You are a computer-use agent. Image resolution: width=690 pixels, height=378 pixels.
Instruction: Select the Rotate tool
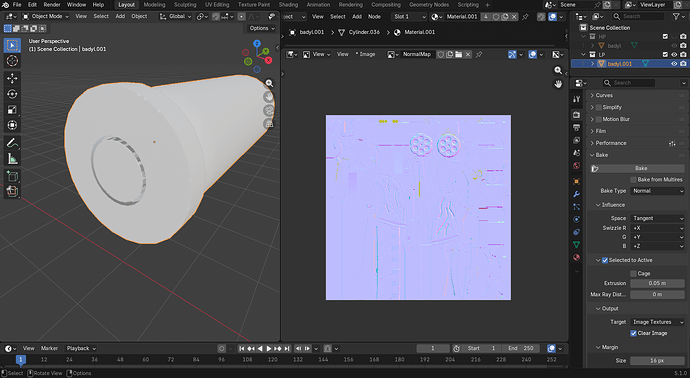tap(12, 94)
